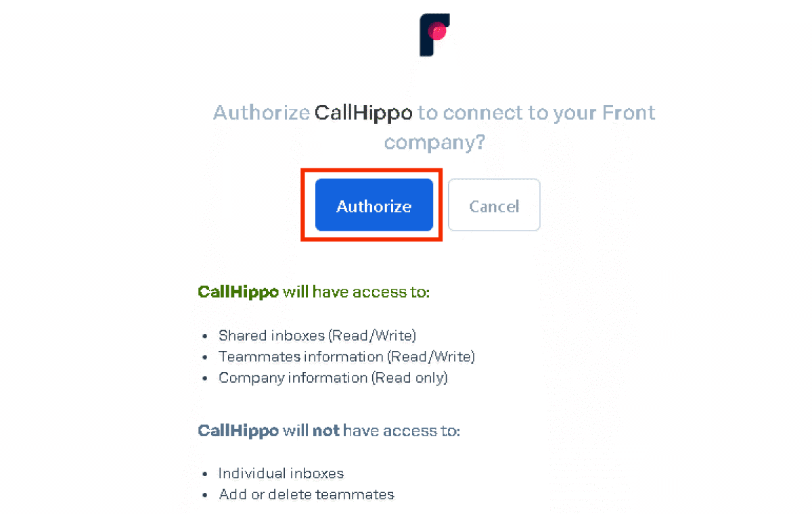This screenshot has height=514, width=812.
Task: Select the Individual inboxes item
Action: pos(281,473)
